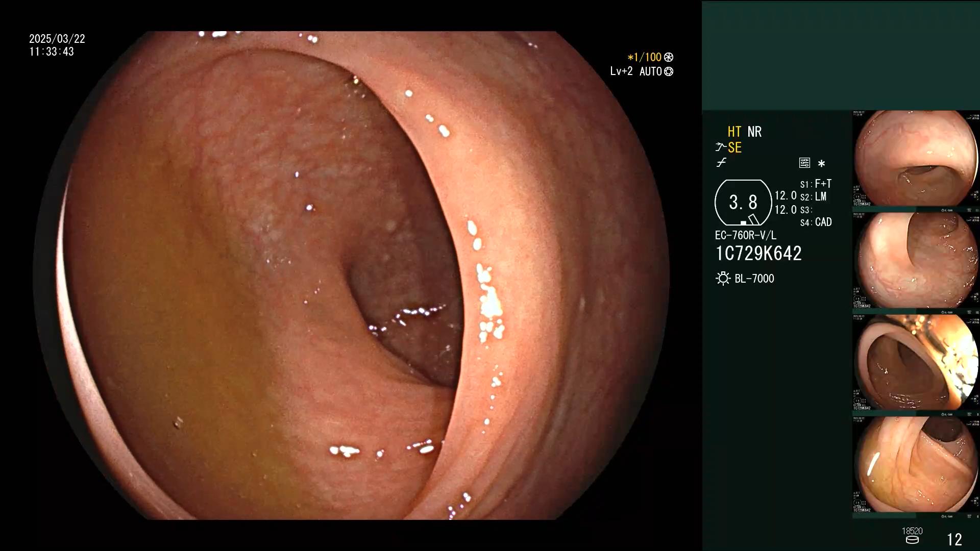This screenshot has width=980, height=551.
Task: Click the storage disk icon under 18520
Action: pyautogui.click(x=912, y=540)
